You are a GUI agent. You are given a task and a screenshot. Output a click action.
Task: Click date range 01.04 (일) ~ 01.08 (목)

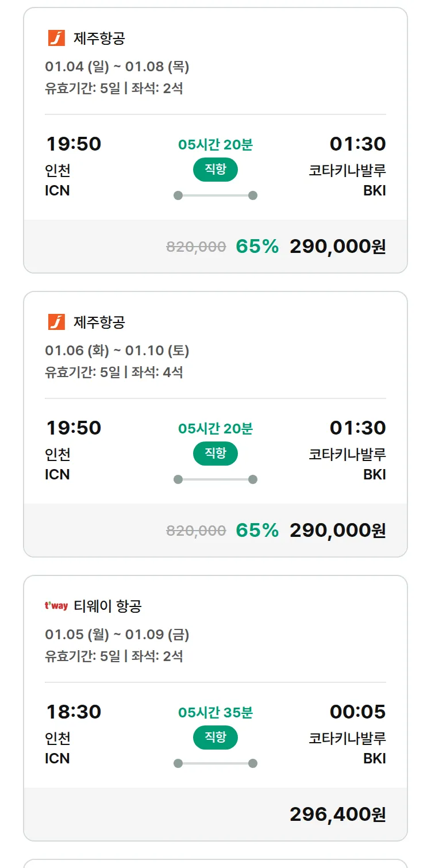click(x=117, y=67)
